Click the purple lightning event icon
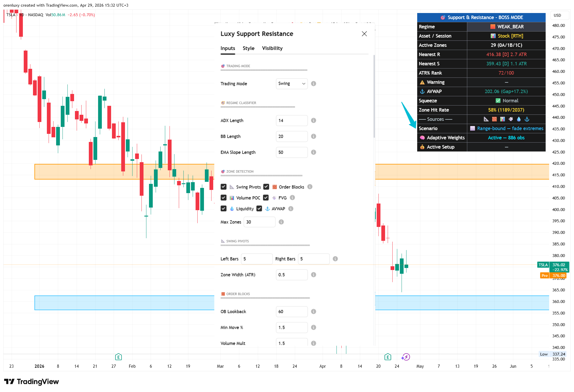 point(406,357)
